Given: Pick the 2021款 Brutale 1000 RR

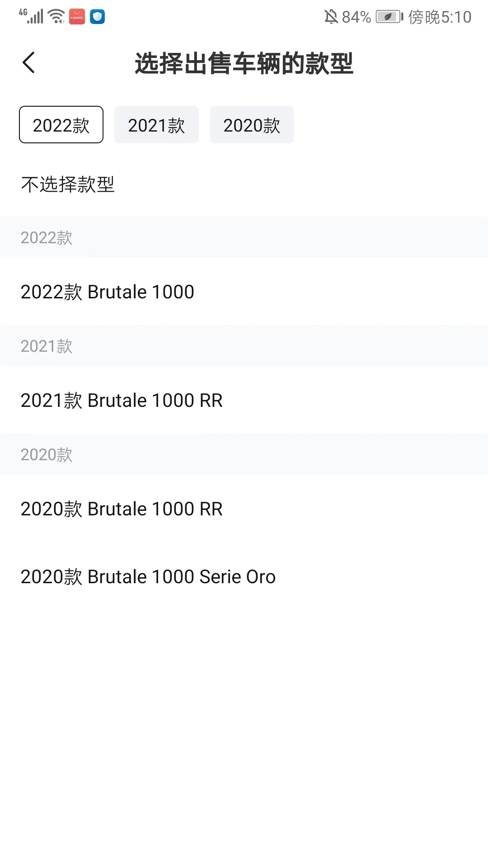Looking at the screenshot, I should pos(122,401).
